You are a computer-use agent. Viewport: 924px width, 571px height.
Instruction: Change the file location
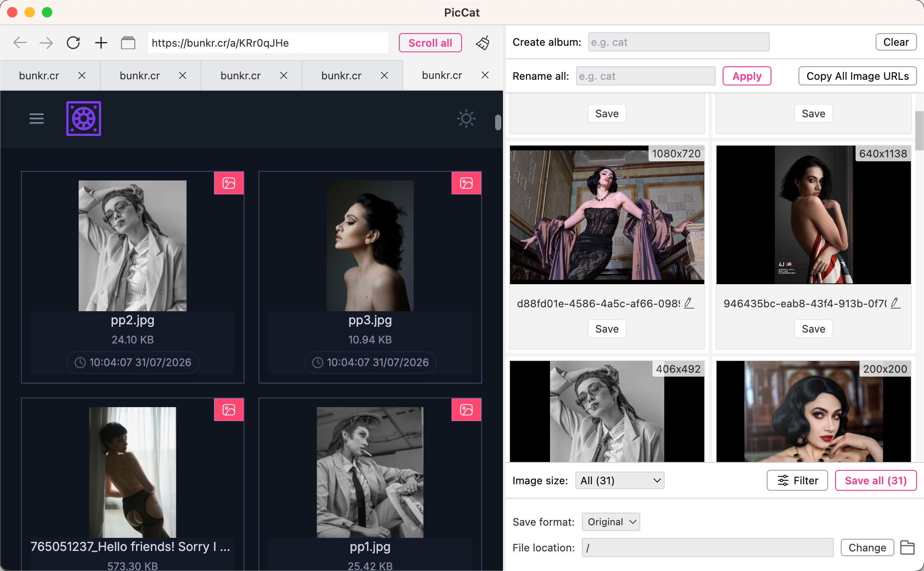pos(867,547)
